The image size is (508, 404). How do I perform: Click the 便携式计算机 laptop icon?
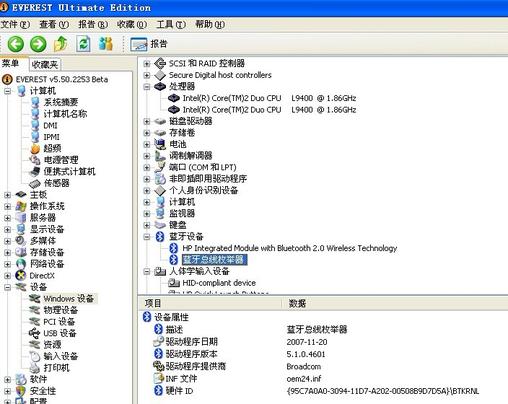[35, 172]
